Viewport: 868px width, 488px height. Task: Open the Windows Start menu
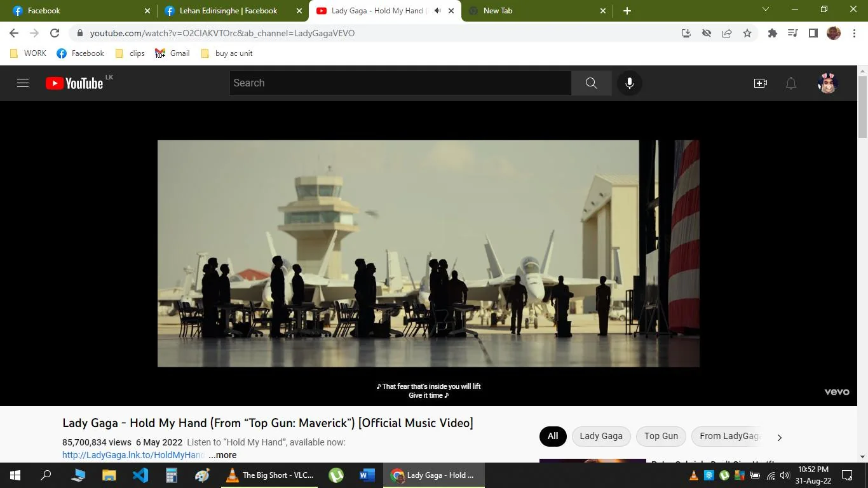click(x=15, y=475)
